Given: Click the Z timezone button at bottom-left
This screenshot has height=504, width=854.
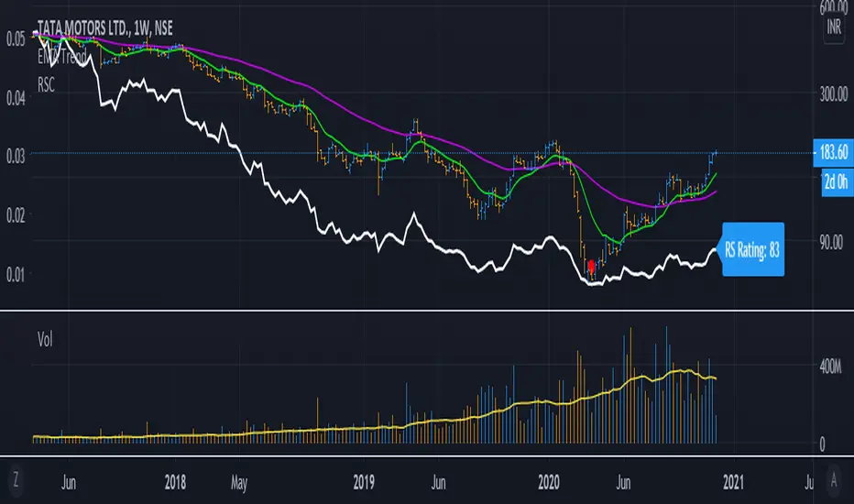Looking at the screenshot, I should [15, 480].
